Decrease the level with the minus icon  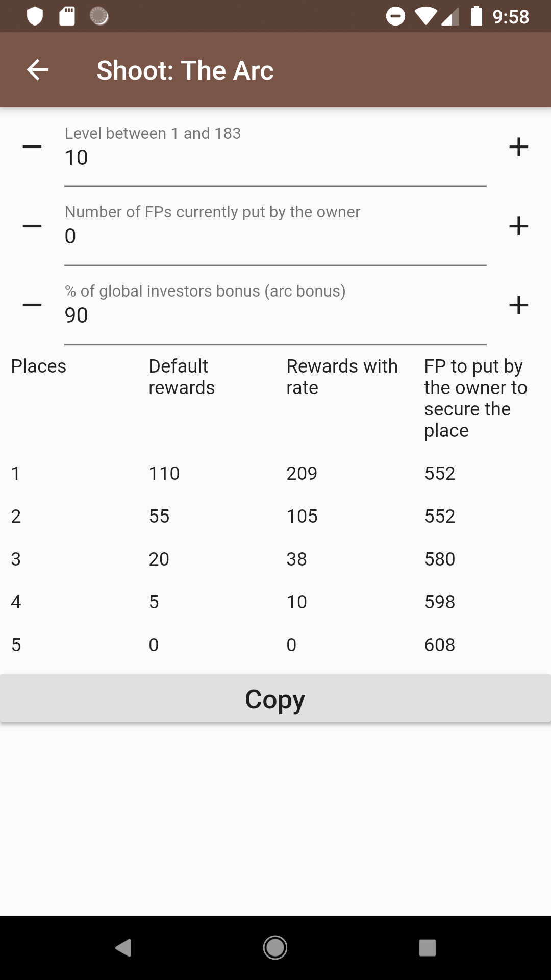[32, 147]
